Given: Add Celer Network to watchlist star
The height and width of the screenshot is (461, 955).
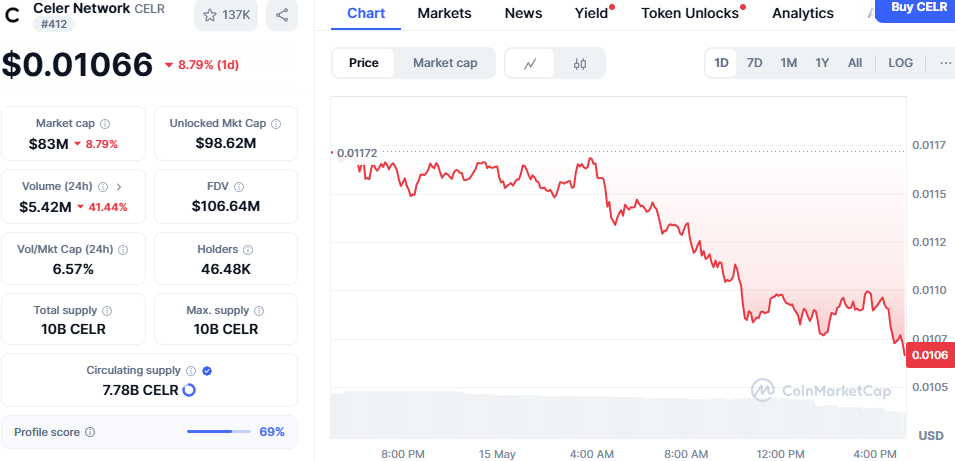Looking at the screenshot, I should [x=210, y=15].
